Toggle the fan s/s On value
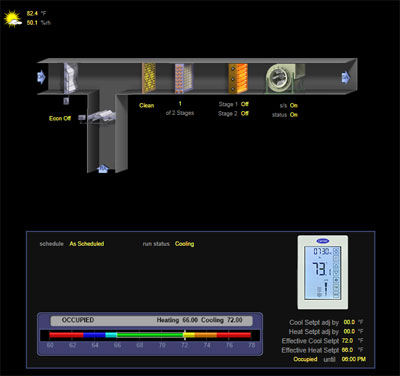The height and width of the screenshot is (376, 400). [x=294, y=105]
